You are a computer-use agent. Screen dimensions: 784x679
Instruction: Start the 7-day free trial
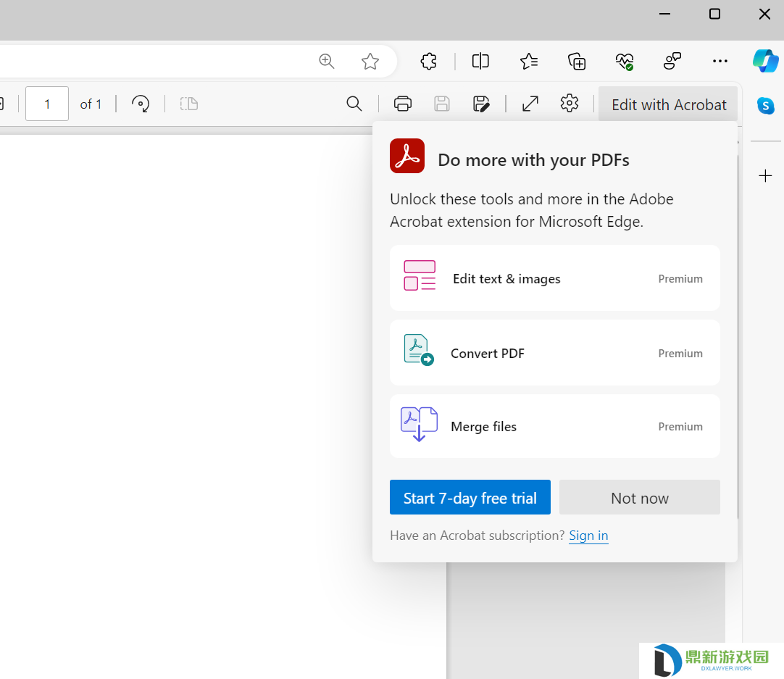point(470,498)
